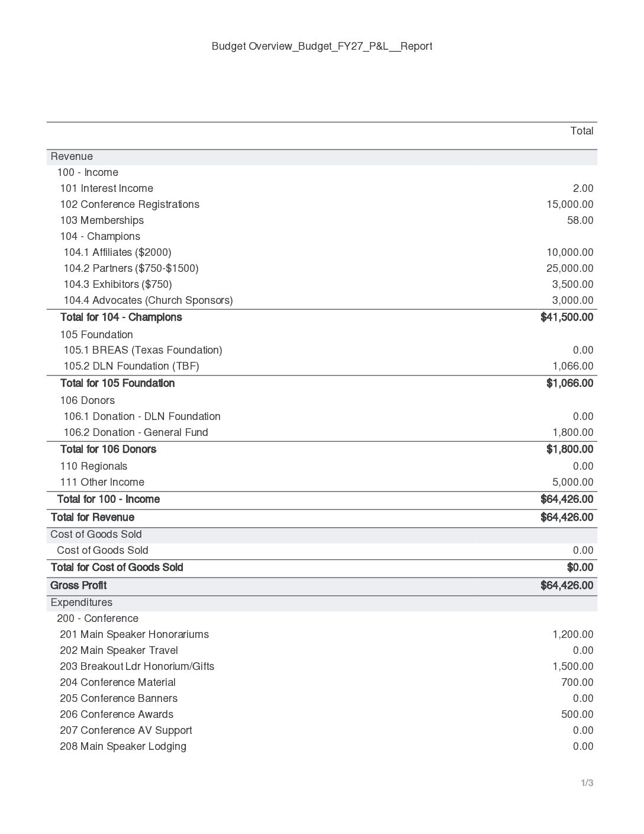The width and height of the screenshot is (644, 834).
Task: Click the 206 Conference Awards amount 500.00
Action: [x=577, y=714]
